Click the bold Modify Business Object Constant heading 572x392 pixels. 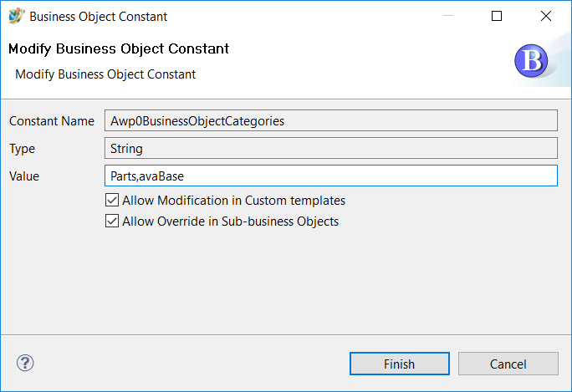pyautogui.click(x=119, y=48)
